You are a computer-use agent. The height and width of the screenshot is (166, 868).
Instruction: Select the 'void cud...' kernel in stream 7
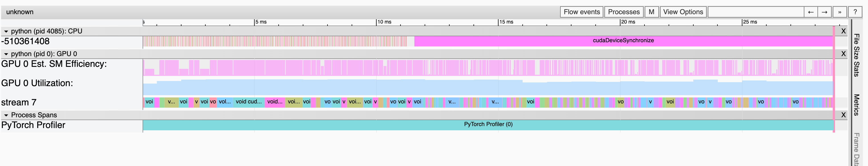(x=249, y=102)
